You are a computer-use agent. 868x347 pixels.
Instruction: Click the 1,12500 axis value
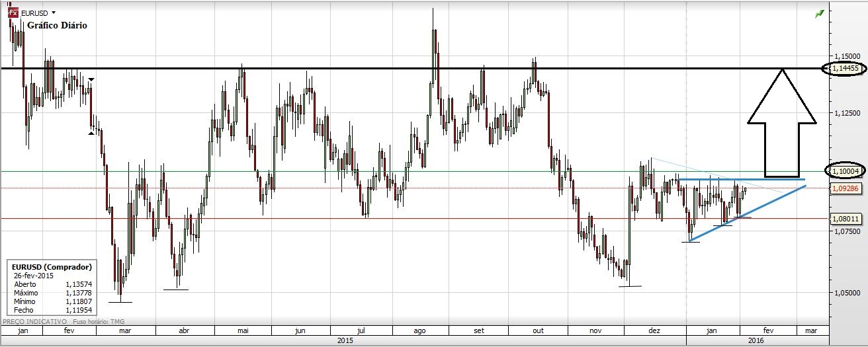[846, 114]
